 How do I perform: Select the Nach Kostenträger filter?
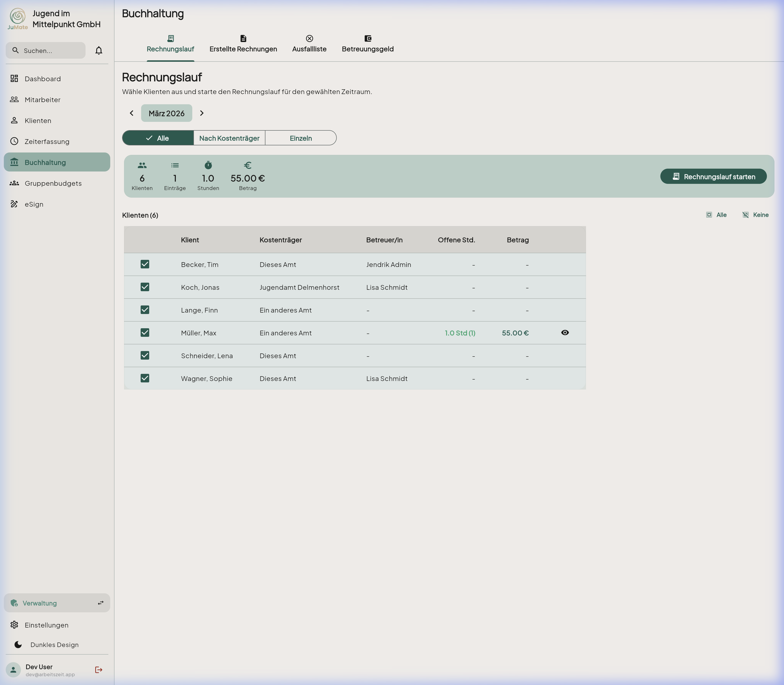(x=229, y=138)
